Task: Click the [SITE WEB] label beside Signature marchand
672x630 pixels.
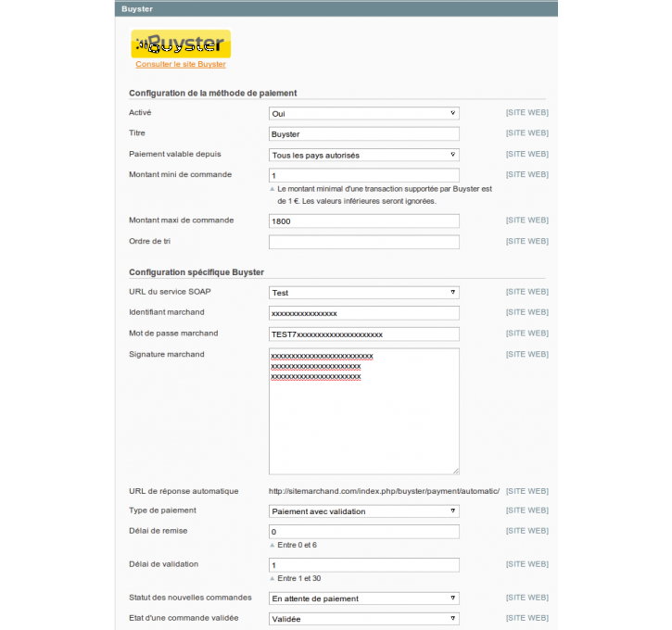Action: (x=526, y=354)
